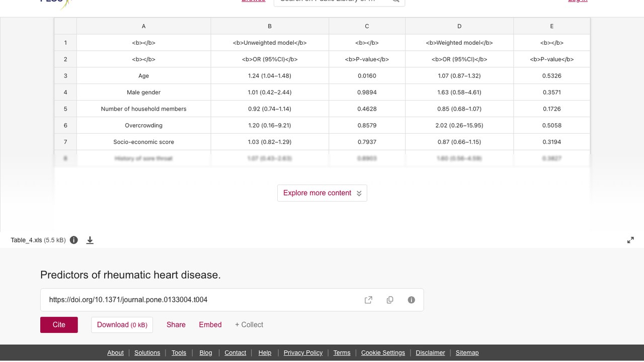The height and width of the screenshot is (362, 644).
Task: Click the 'Socio-economic score' cell
Action: click(x=144, y=142)
